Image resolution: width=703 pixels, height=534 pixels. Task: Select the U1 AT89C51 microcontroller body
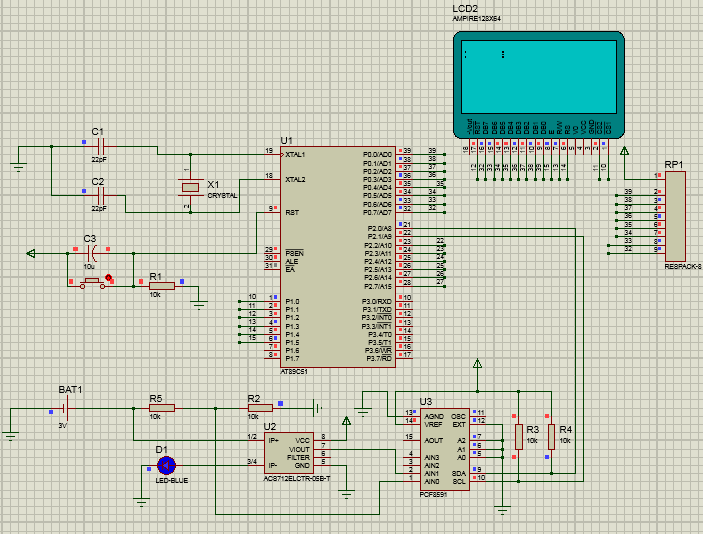(x=338, y=257)
